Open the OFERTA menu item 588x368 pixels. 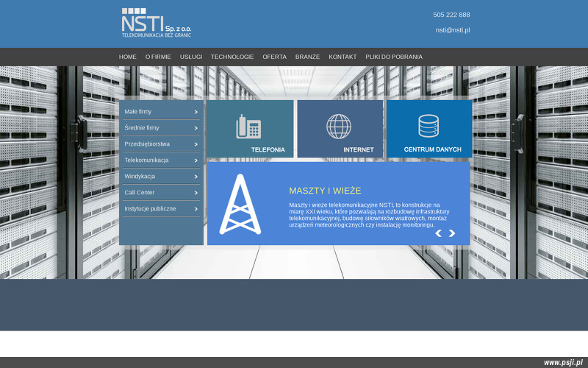[x=274, y=57]
